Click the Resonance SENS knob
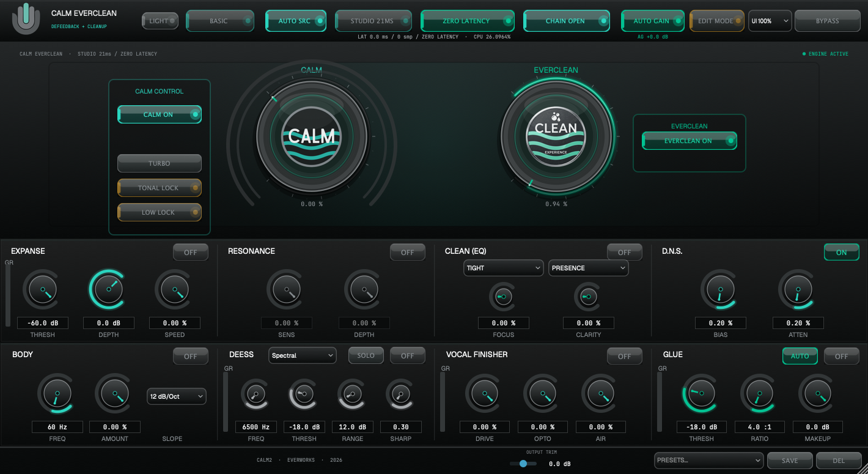 tap(286, 290)
